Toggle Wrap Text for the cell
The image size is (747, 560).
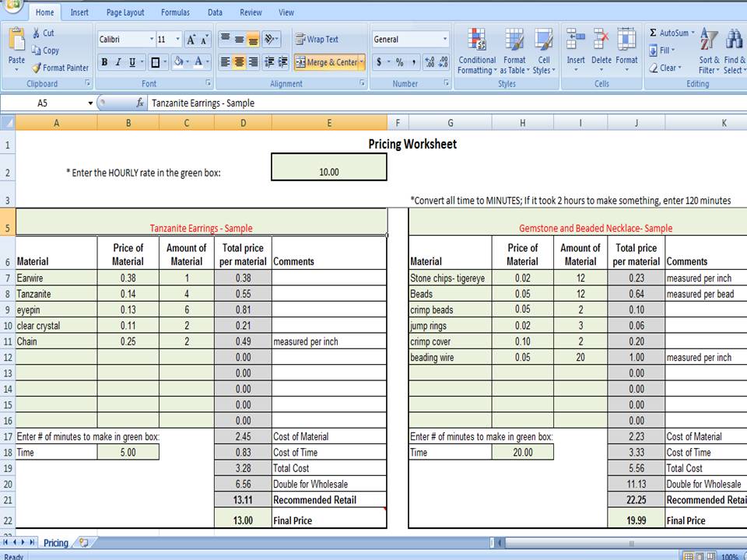317,39
